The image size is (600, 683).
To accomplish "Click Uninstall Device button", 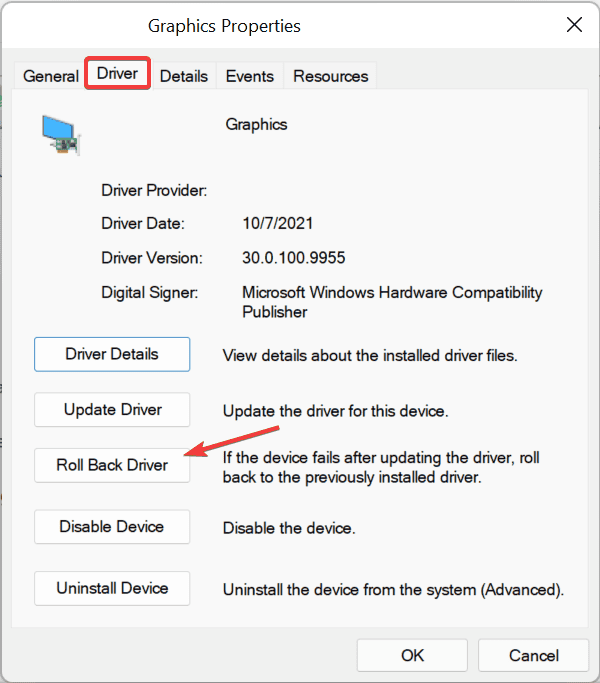I will click(112, 588).
